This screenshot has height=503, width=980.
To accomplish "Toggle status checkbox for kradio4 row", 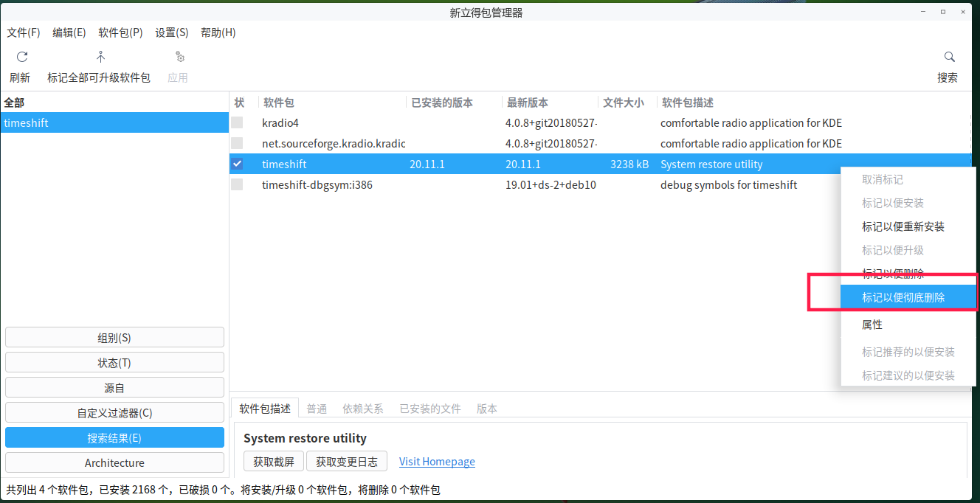I will point(237,122).
